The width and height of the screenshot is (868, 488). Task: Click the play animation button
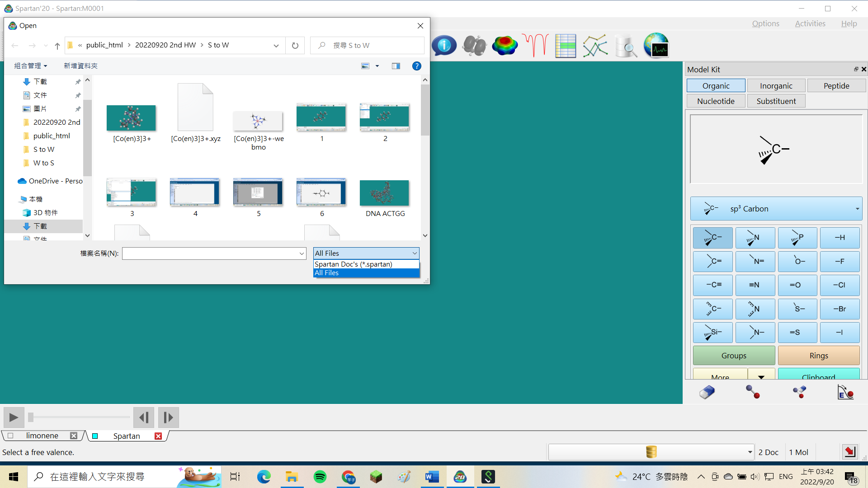(14, 417)
